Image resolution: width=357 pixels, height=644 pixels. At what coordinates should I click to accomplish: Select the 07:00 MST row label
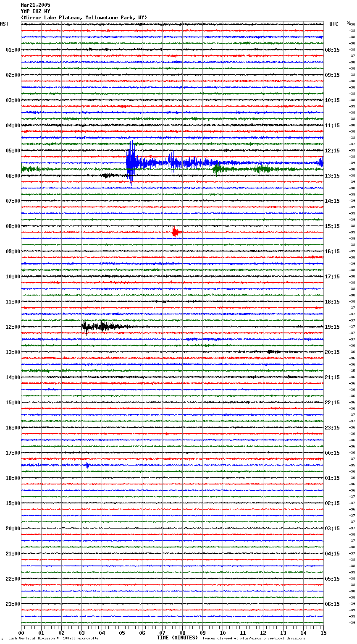(13, 201)
